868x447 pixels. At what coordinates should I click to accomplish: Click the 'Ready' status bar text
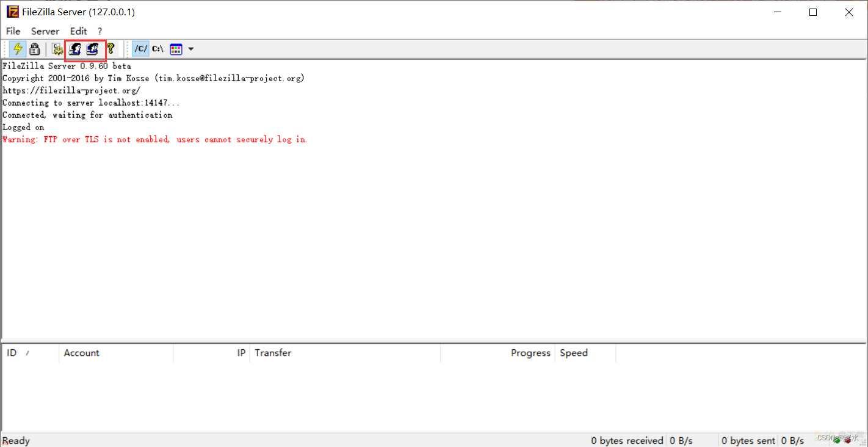[16, 441]
